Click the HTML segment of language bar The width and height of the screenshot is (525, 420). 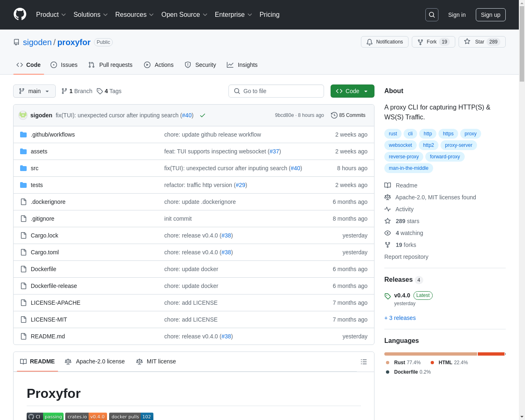click(491, 354)
